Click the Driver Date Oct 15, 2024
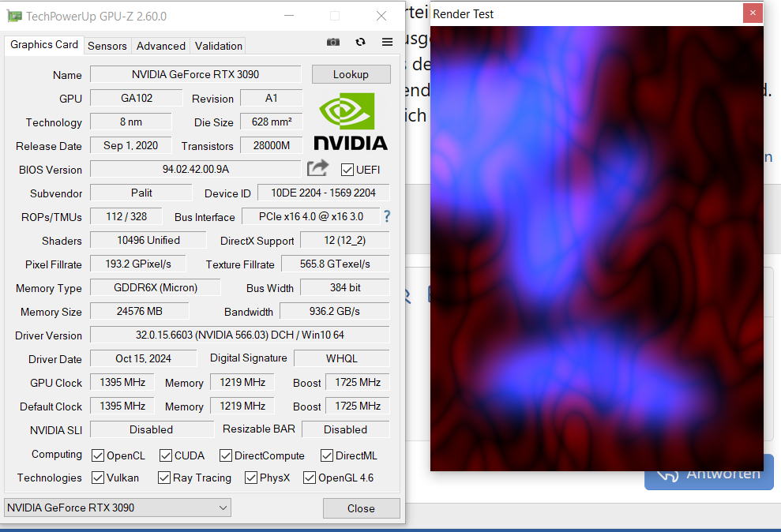This screenshot has width=781, height=532. pyautogui.click(x=143, y=358)
